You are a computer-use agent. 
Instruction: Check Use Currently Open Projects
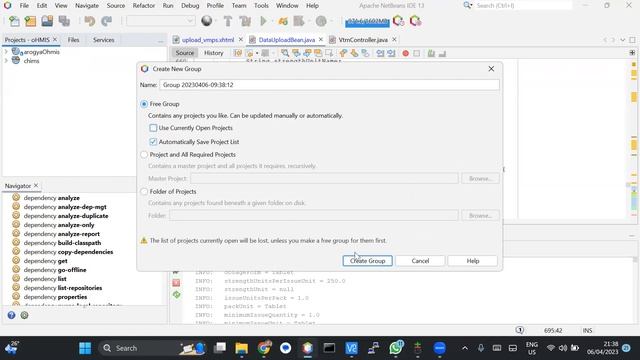[153, 128]
